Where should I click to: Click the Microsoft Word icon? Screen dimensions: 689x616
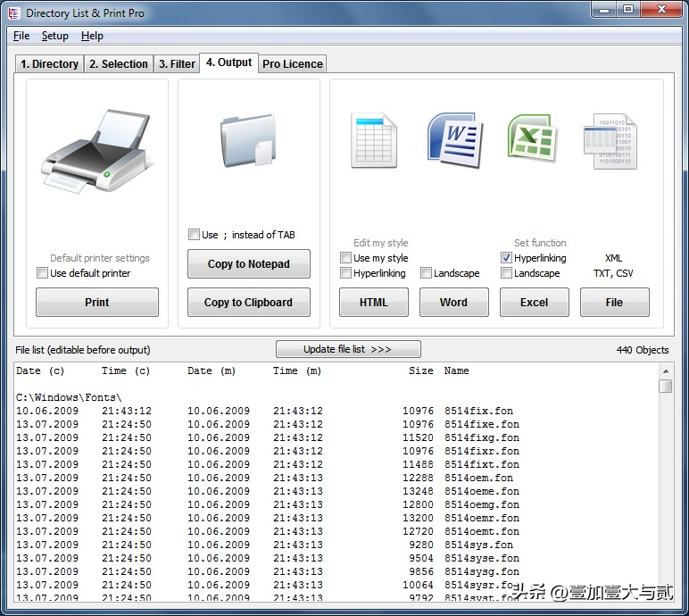[454, 140]
